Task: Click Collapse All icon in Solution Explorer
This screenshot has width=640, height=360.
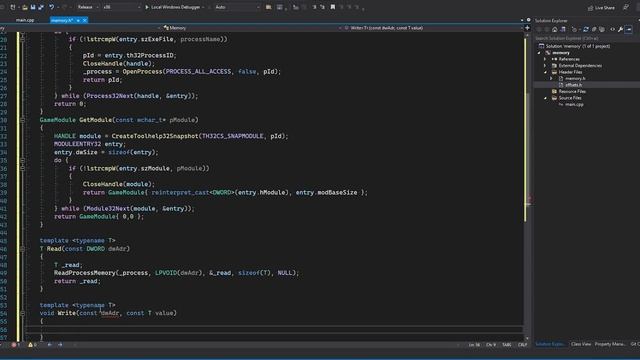Action: [594, 29]
